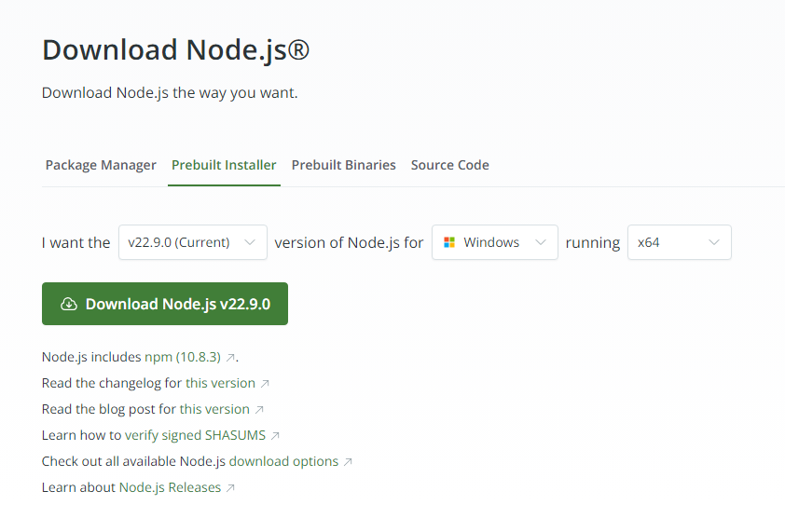Screen dimensions: 785x532
Task: Open the changelog's "this version" link
Action: click(220, 383)
